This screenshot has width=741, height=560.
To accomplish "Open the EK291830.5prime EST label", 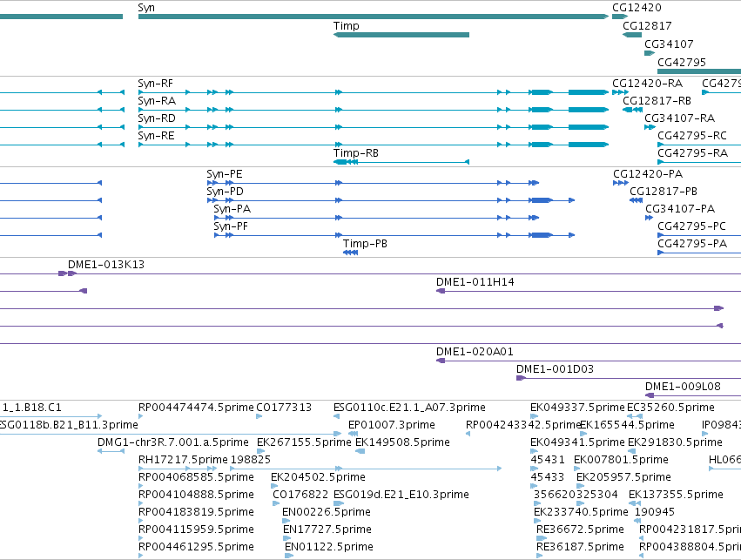I will pyautogui.click(x=675, y=442).
